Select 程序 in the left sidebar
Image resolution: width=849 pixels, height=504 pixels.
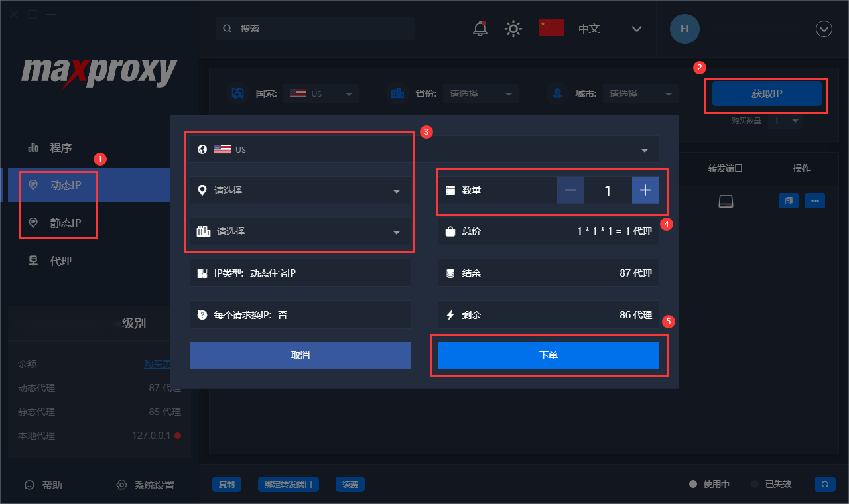coord(53,147)
